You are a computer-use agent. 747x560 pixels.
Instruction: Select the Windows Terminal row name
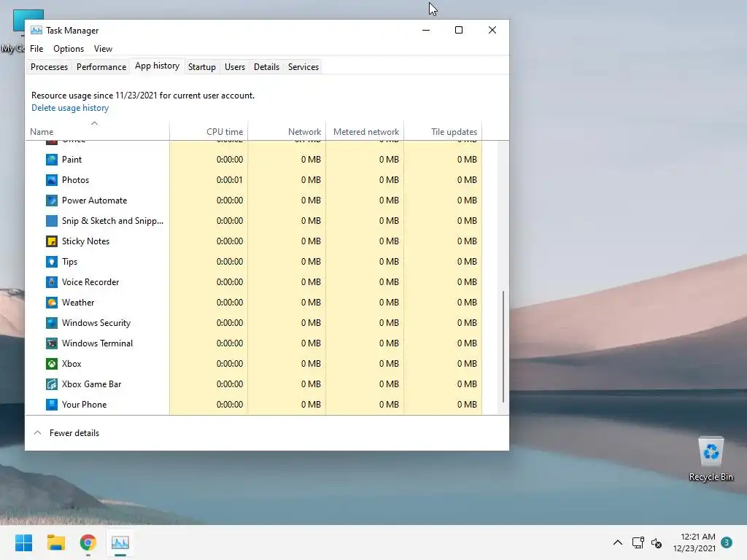tap(97, 343)
